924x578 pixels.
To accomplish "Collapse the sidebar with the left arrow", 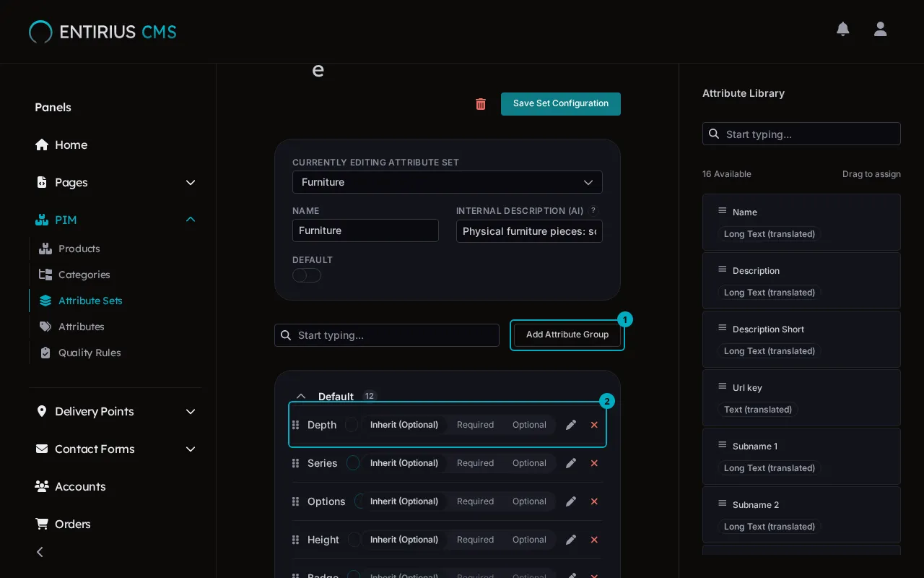I will (40, 552).
